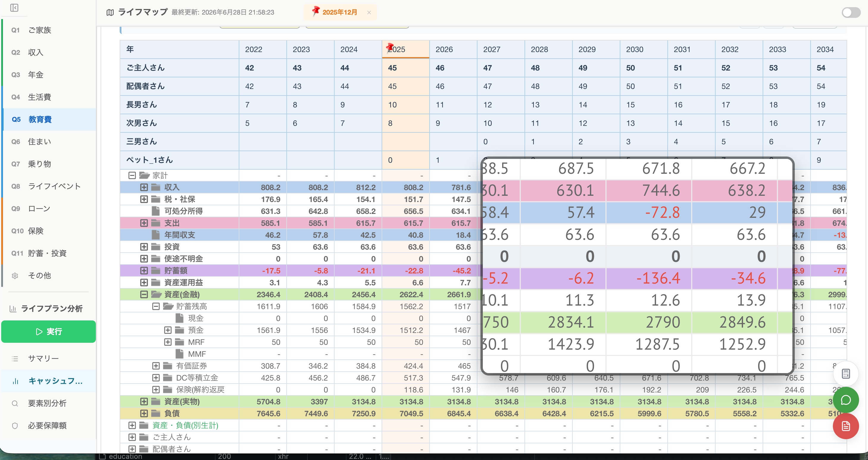Click the MMF document icon

[x=179, y=353]
